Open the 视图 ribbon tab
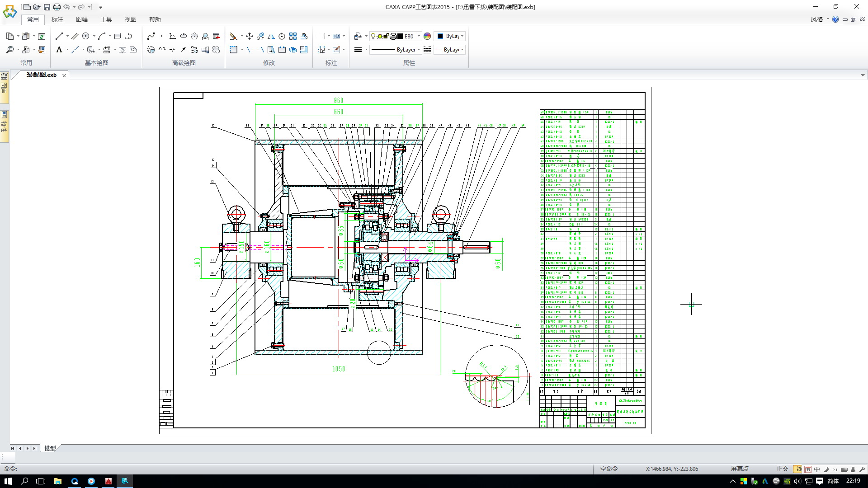The width and height of the screenshot is (868, 488). pyautogui.click(x=131, y=19)
